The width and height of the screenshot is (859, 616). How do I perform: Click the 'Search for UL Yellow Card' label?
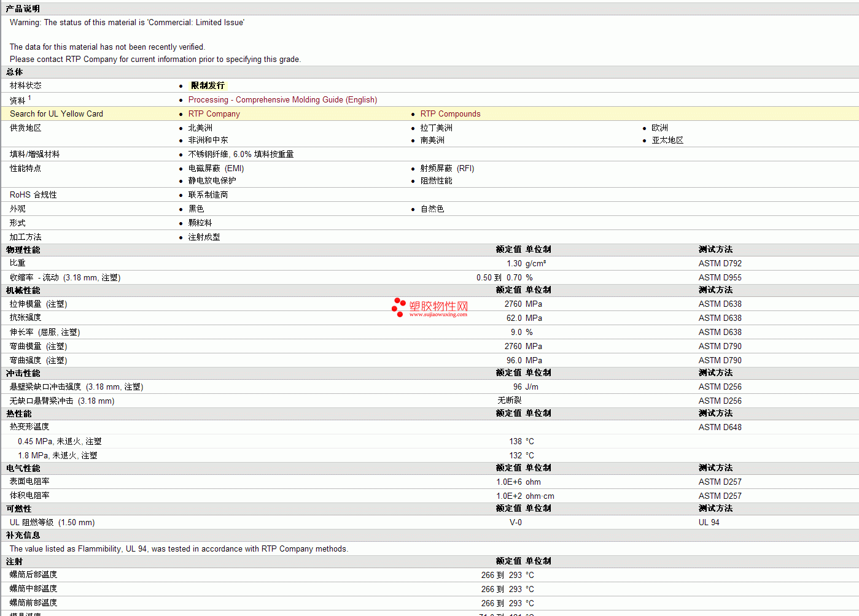click(56, 114)
